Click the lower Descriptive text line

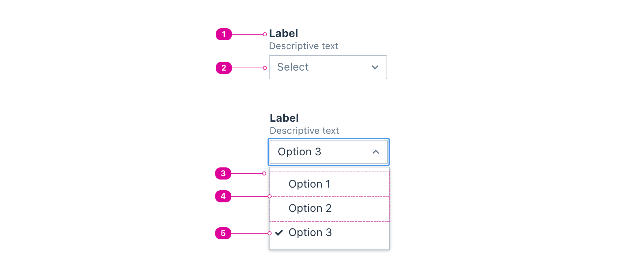[x=304, y=131]
